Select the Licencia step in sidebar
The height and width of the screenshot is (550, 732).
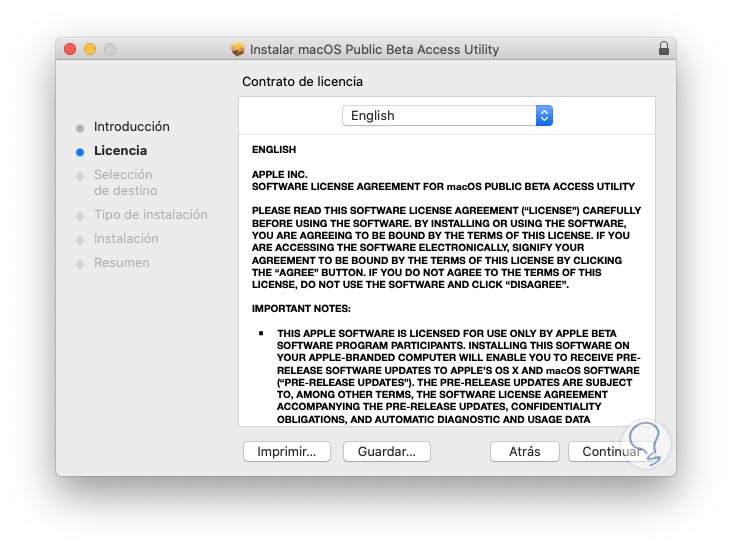(120, 151)
